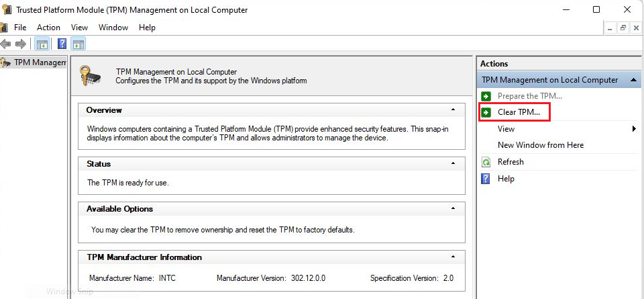
Task: Collapse the Status section
Action: (x=453, y=163)
